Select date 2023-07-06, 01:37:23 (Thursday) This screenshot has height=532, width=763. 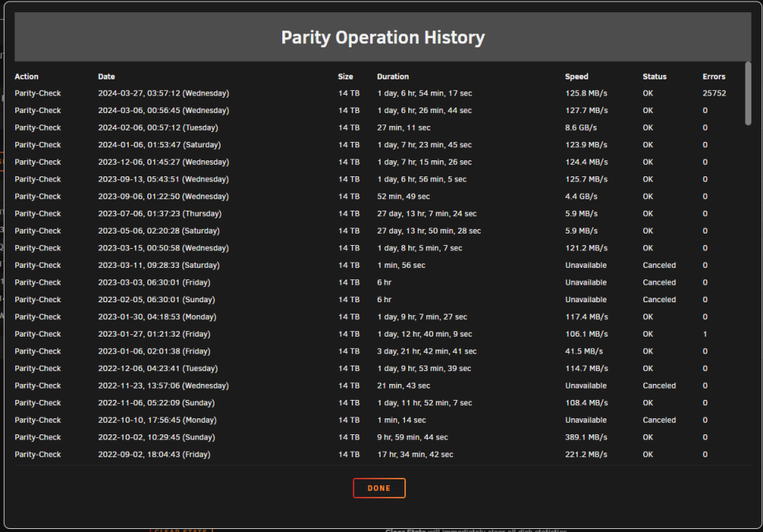coord(159,214)
